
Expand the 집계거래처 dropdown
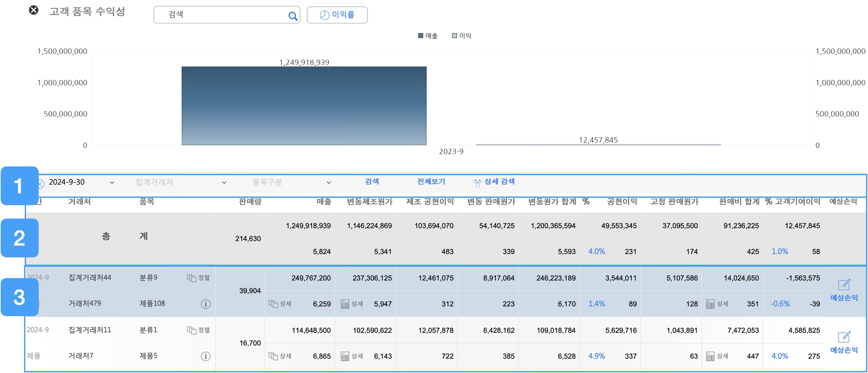(x=224, y=182)
